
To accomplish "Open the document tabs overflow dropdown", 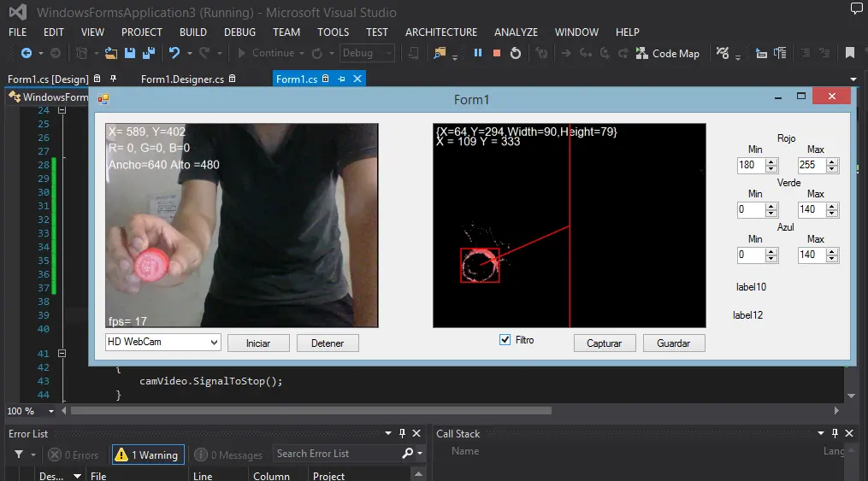I will click(853, 79).
